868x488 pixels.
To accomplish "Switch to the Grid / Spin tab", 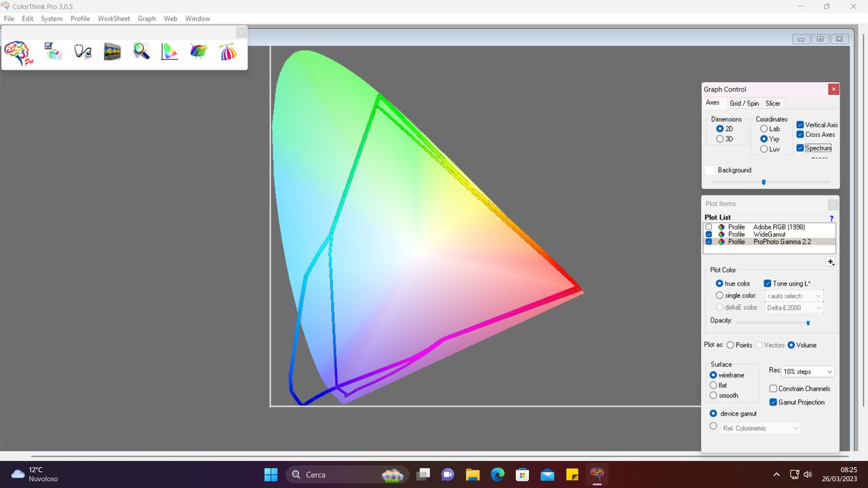I will (744, 103).
